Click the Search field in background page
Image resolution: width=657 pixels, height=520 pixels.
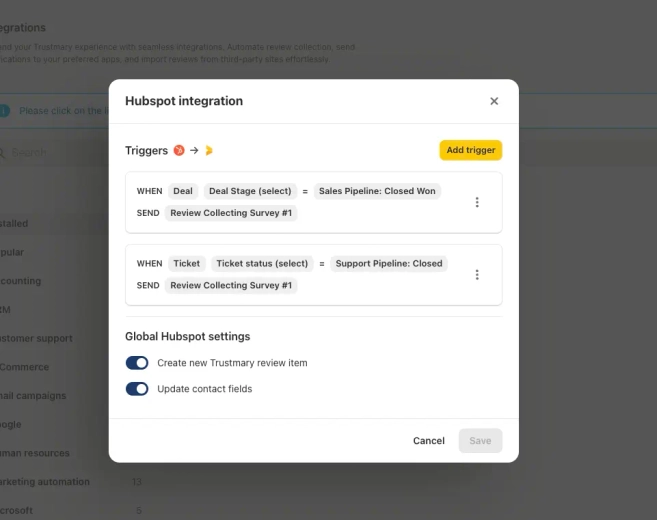click(54, 152)
